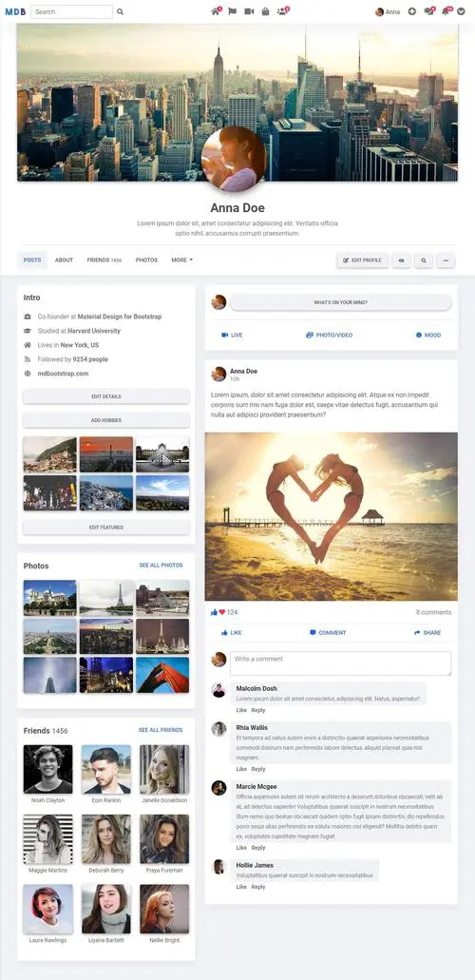Switch to the PHOTOS tab
This screenshot has width=475, height=980.
146,260
